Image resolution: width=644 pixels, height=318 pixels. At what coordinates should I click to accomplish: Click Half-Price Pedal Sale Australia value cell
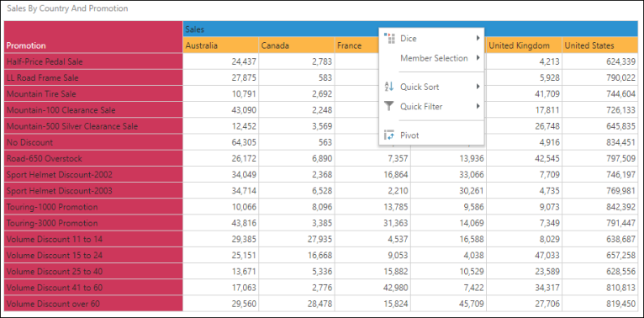[x=221, y=61]
